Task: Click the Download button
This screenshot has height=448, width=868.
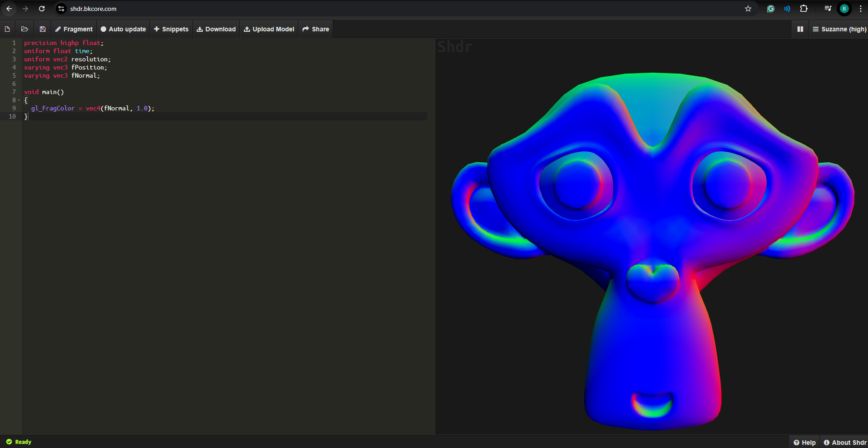Action: click(x=216, y=29)
